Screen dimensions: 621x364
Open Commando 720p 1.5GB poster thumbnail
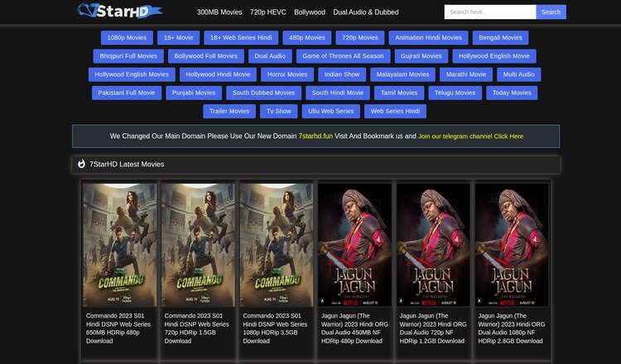[198, 245]
